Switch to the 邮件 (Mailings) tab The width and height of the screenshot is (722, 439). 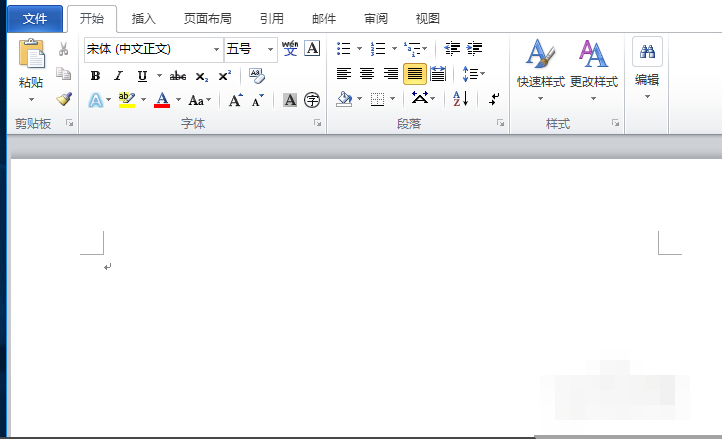(x=324, y=19)
